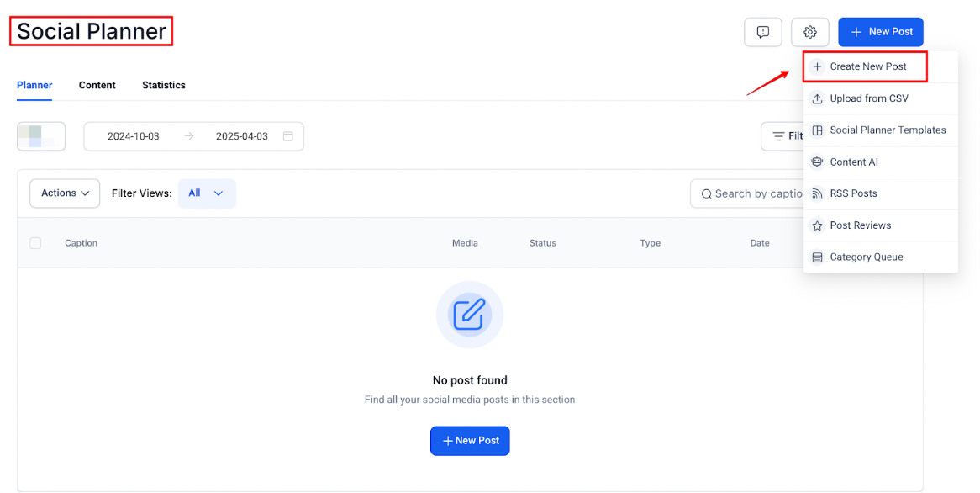Click the Post Reviews star icon
Viewport: 980px width, 493px height.
817,225
